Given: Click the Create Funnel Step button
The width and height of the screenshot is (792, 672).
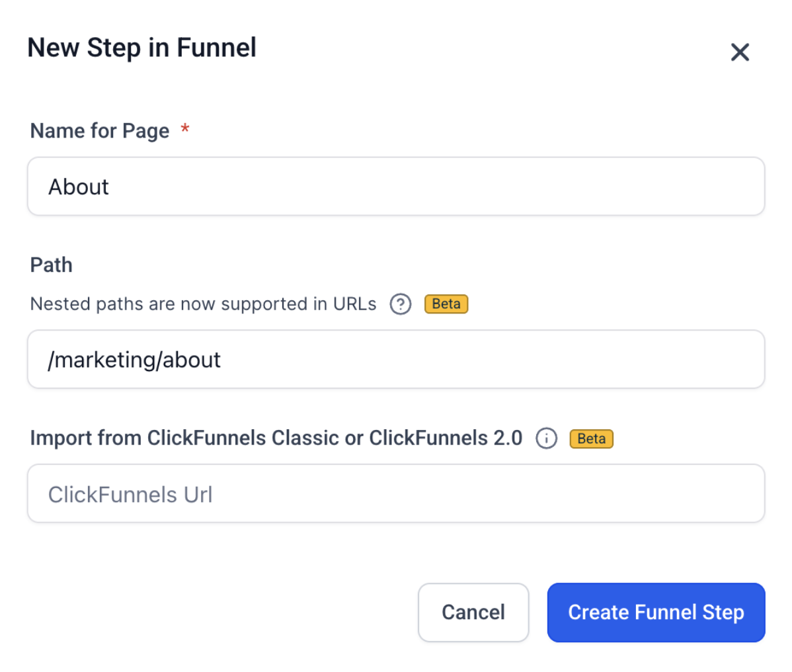Looking at the screenshot, I should [655, 612].
